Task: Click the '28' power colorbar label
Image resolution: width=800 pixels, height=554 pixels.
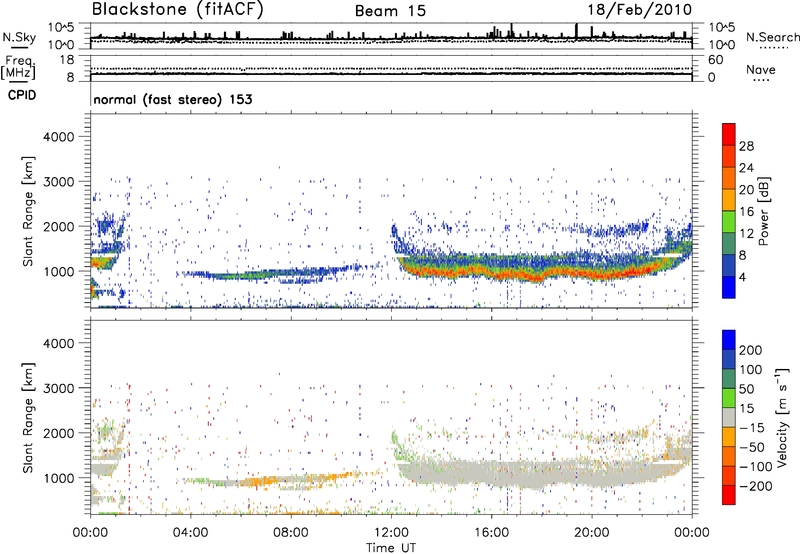Action: click(x=746, y=146)
